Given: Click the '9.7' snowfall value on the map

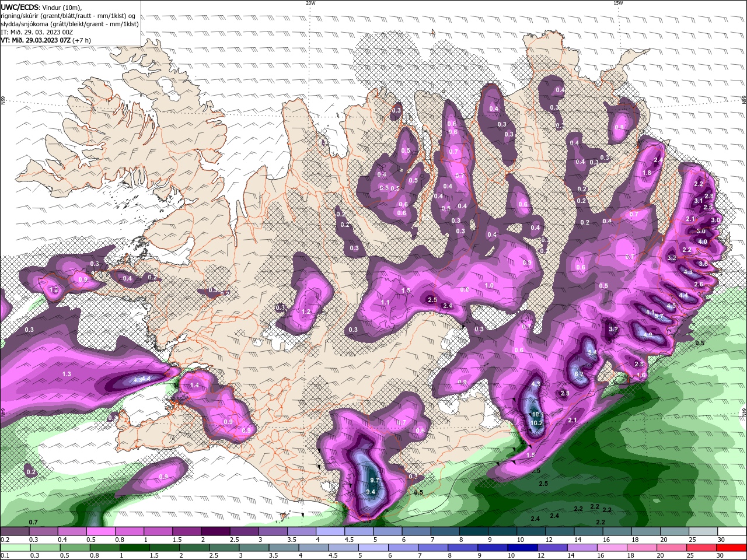Looking at the screenshot, I should [x=375, y=480].
